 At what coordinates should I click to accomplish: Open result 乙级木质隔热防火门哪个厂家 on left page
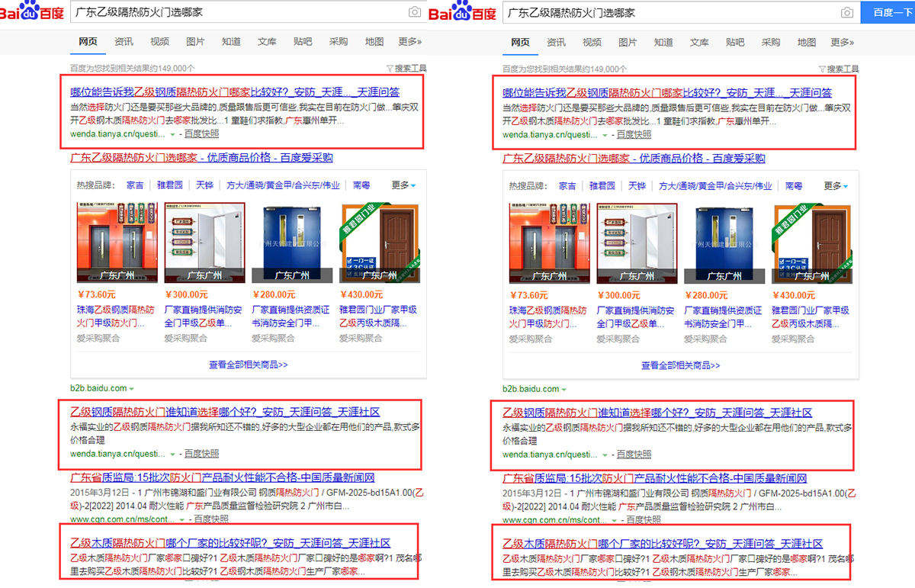pos(230,543)
